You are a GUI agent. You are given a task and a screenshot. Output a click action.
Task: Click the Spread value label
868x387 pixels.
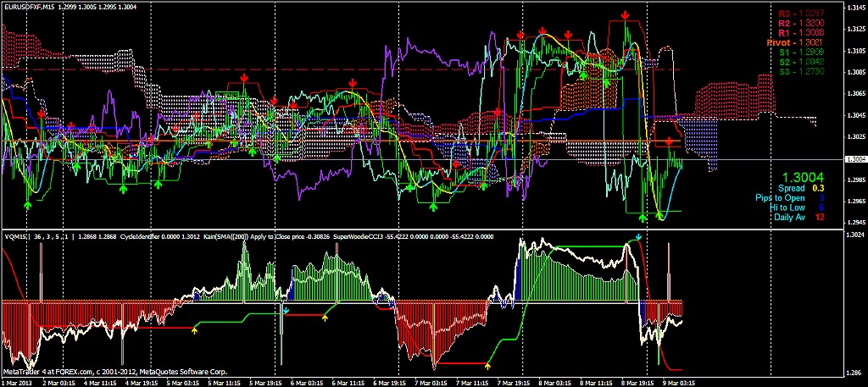pyautogui.click(x=793, y=188)
